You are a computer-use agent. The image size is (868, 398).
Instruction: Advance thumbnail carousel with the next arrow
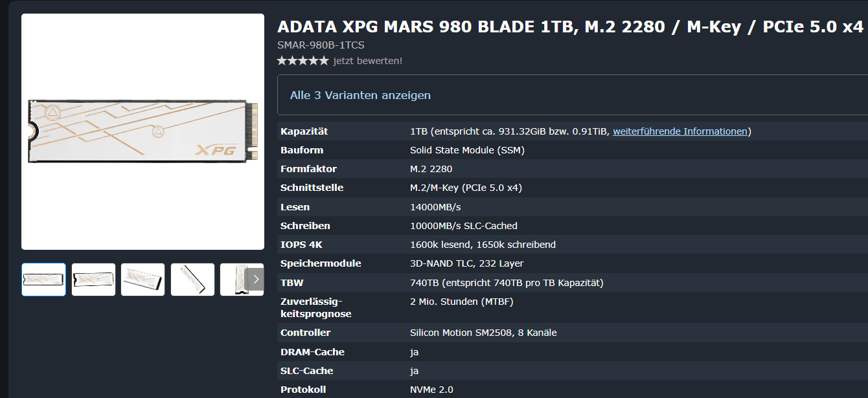[256, 280]
